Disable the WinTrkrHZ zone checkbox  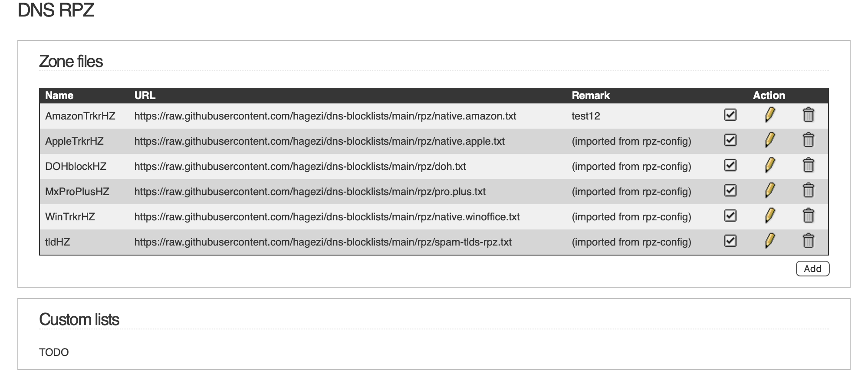coord(730,216)
